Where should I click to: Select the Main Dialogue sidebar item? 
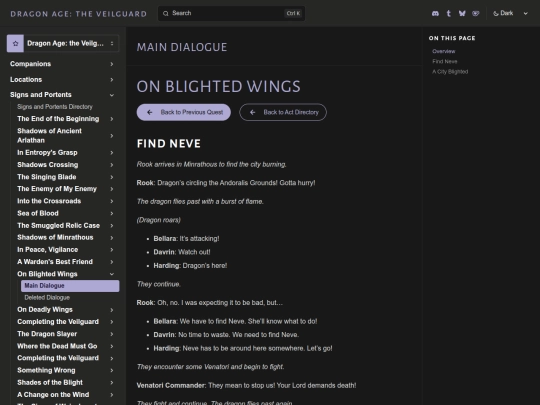(x=70, y=286)
